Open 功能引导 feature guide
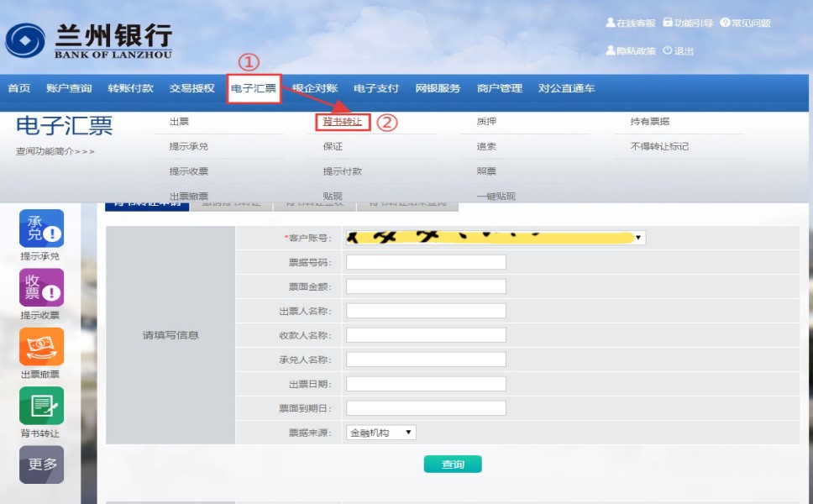 click(688, 24)
